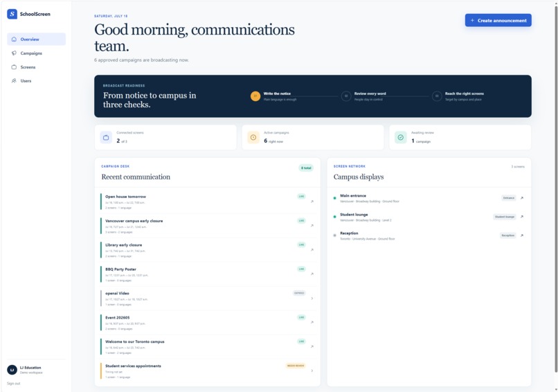Click the Entrance tag on Main entrance

tap(509, 198)
